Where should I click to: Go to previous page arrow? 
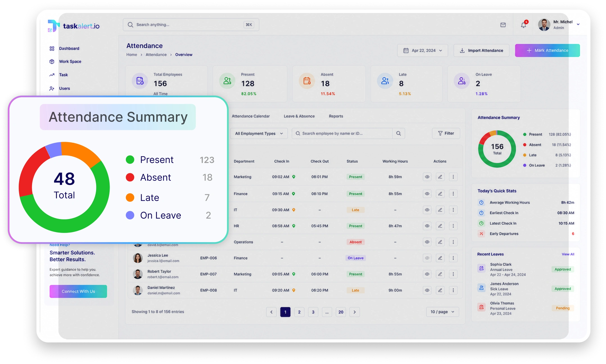tap(271, 312)
